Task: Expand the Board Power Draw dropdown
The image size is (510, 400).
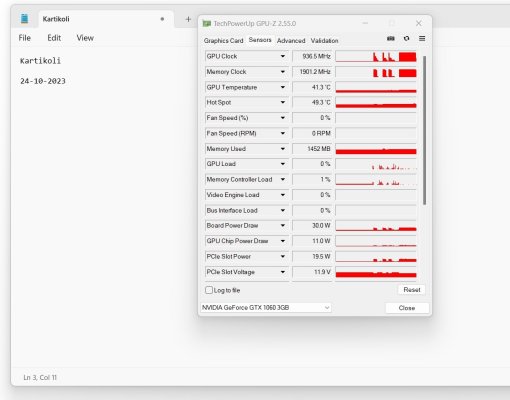Action: (x=283, y=226)
